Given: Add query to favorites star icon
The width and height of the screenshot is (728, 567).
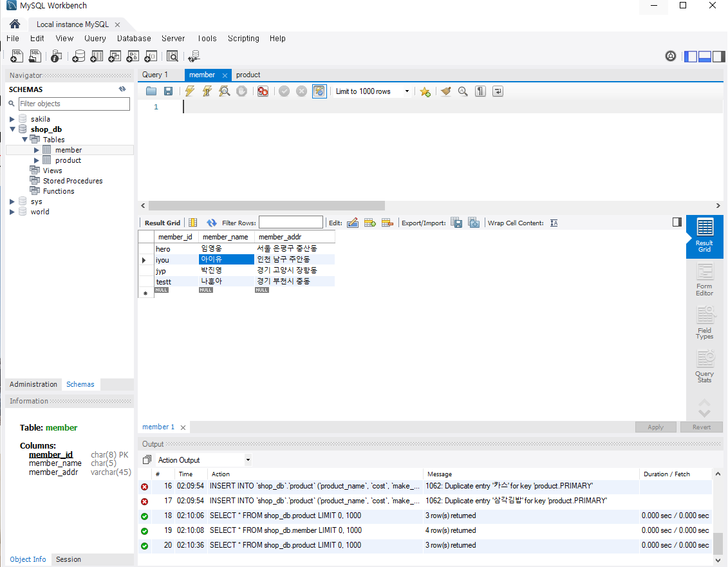Looking at the screenshot, I should 425,91.
